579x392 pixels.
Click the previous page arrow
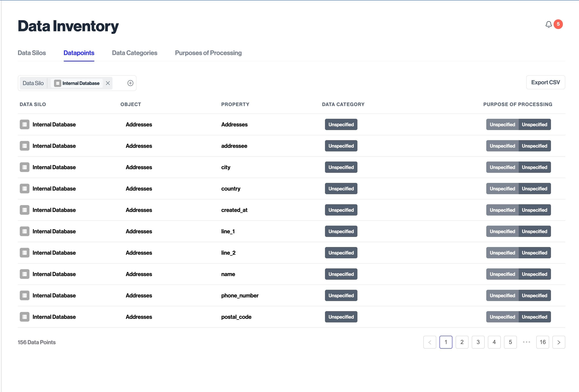pos(430,342)
